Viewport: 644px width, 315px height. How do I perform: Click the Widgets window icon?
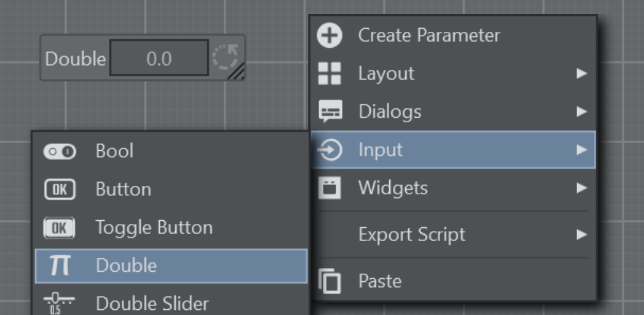coord(329,188)
